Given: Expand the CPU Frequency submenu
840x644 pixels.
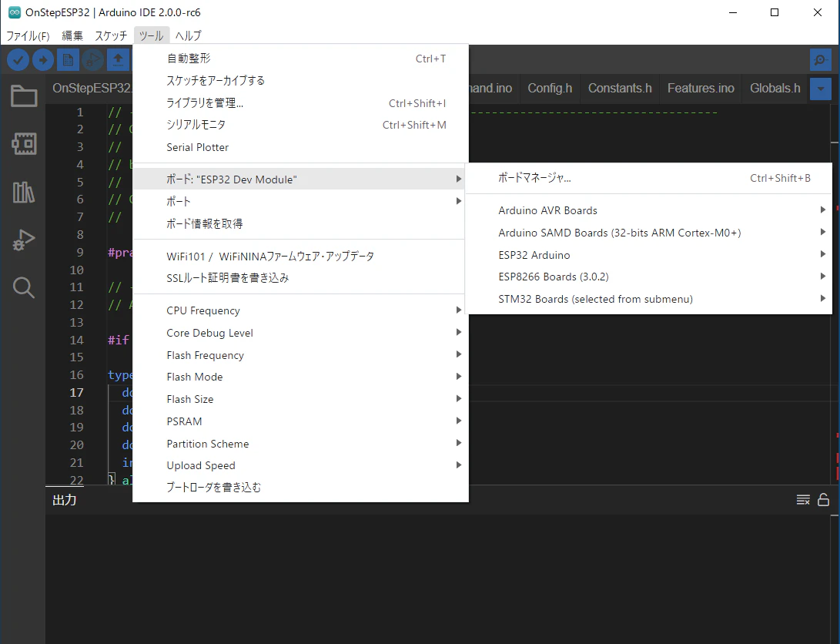Looking at the screenshot, I should [x=300, y=310].
